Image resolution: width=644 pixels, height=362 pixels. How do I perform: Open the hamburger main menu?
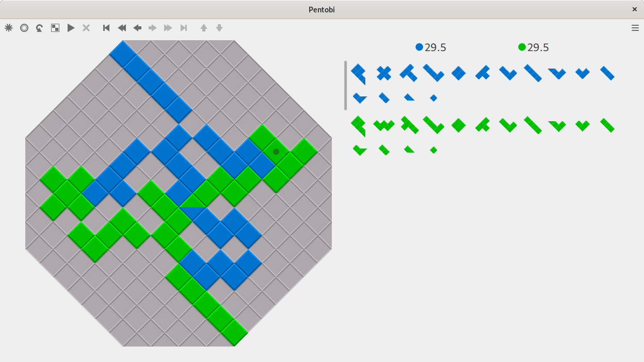(x=635, y=28)
